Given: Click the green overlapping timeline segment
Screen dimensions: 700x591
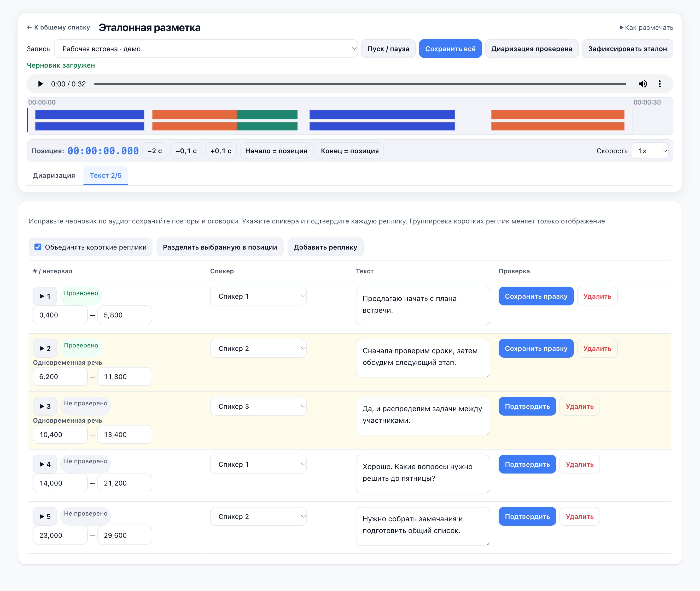Looking at the screenshot, I should pyautogui.click(x=267, y=120).
